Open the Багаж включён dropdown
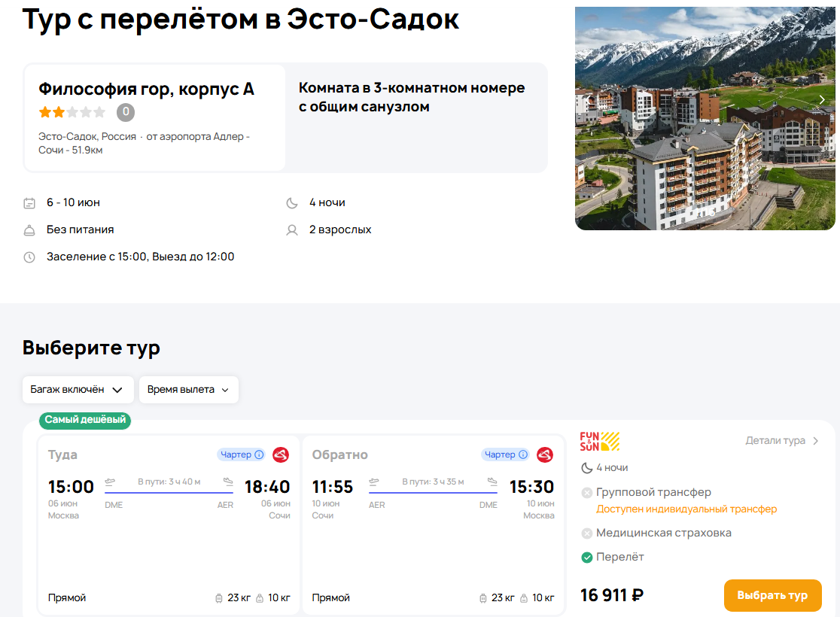The image size is (840, 617). pyautogui.click(x=78, y=389)
